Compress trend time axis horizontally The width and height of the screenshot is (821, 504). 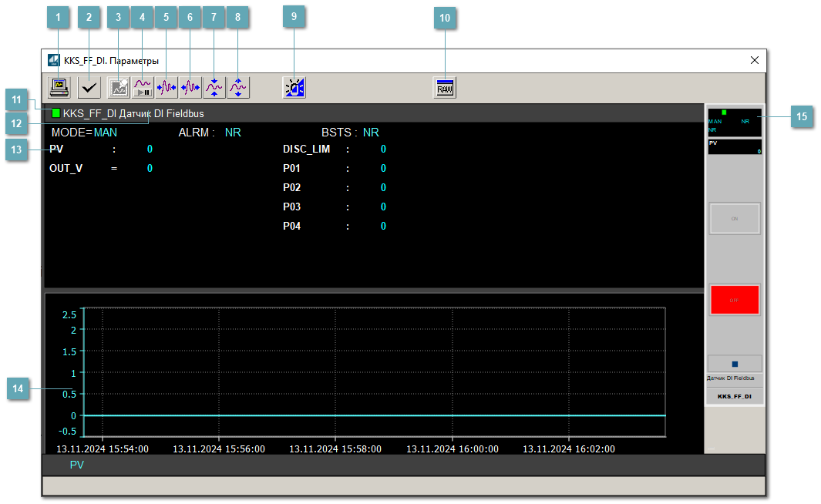click(x=167, y=88)
